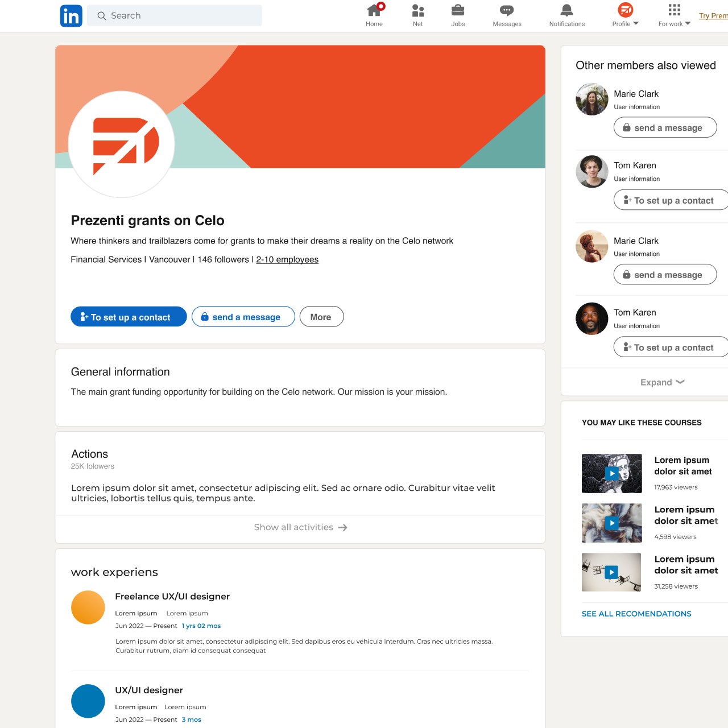728x728 pixels.
Task: Open the 2-10 employees link
Action: coord(287,259)
